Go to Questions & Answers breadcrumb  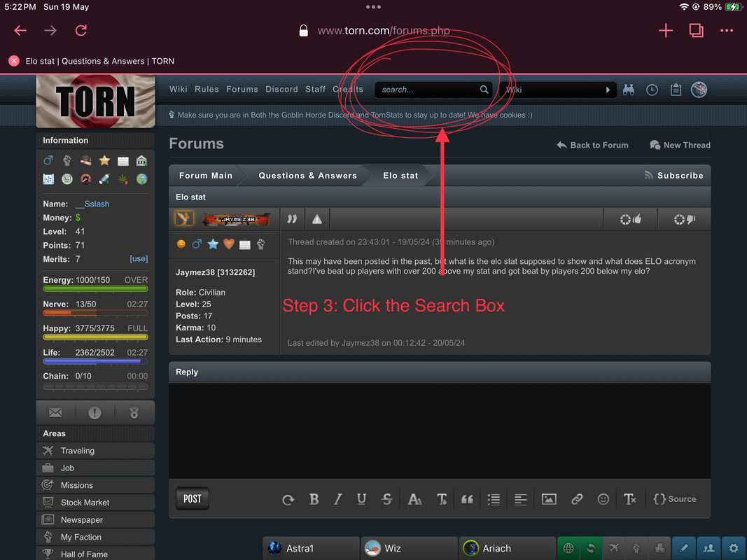tap(307, 176)
